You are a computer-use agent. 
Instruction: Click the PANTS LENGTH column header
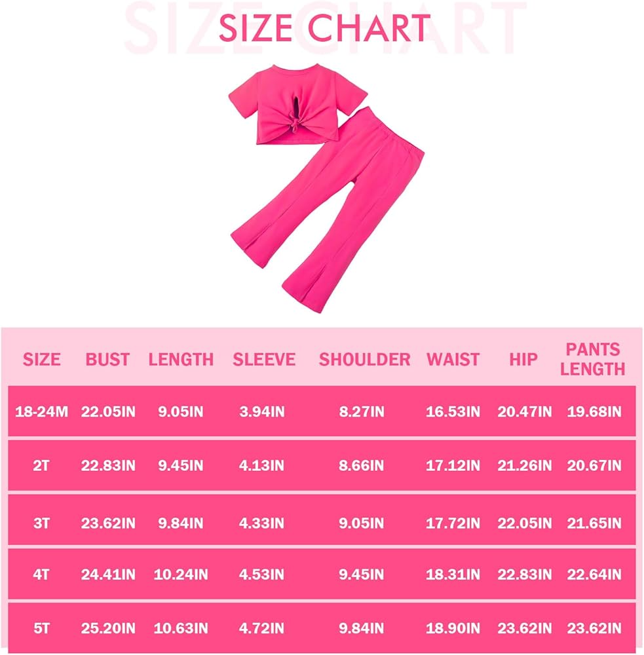[x=593, y=359]
